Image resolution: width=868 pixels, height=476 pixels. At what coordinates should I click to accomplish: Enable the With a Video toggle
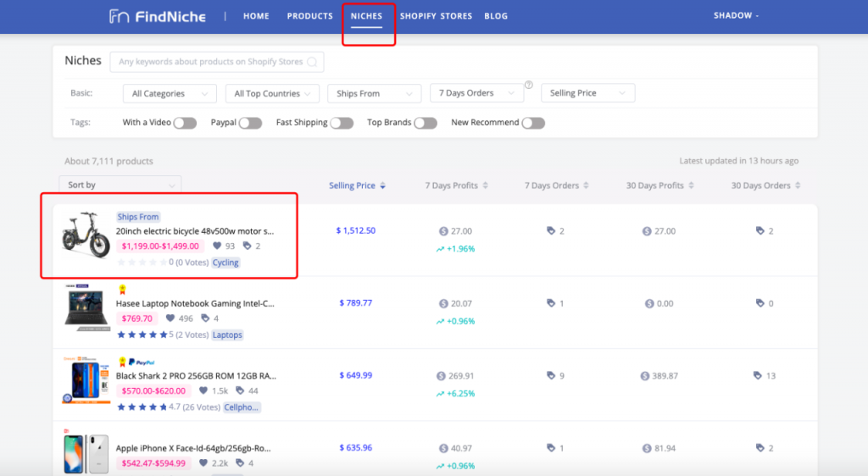click(x=185, y=123)
